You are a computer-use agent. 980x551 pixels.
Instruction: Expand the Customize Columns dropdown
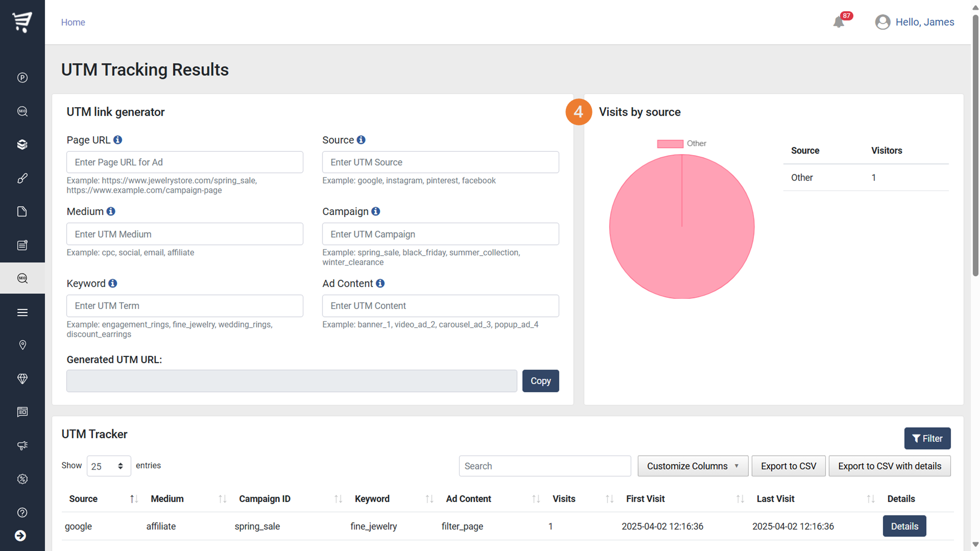692,466
